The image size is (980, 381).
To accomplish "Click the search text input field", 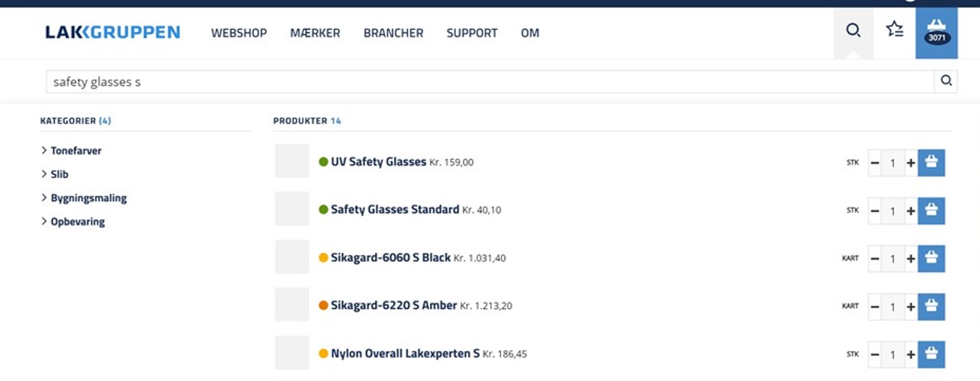I will click(x=485, y=82).
